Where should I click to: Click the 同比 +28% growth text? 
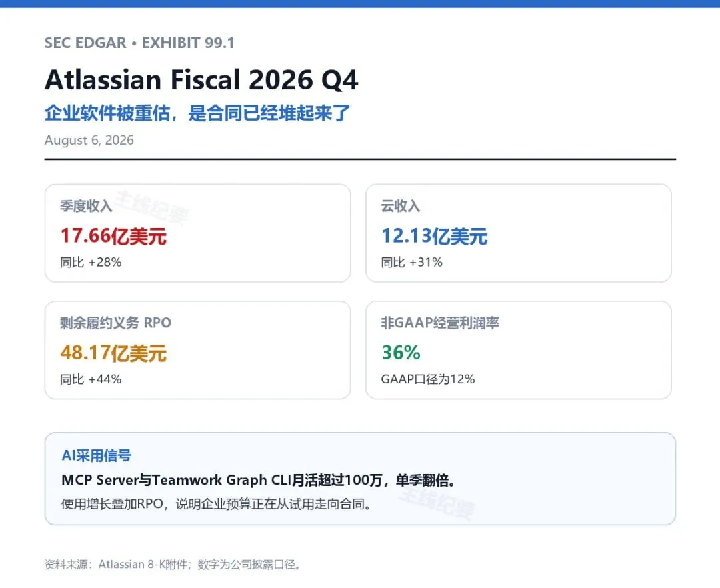tap(91, 262)
